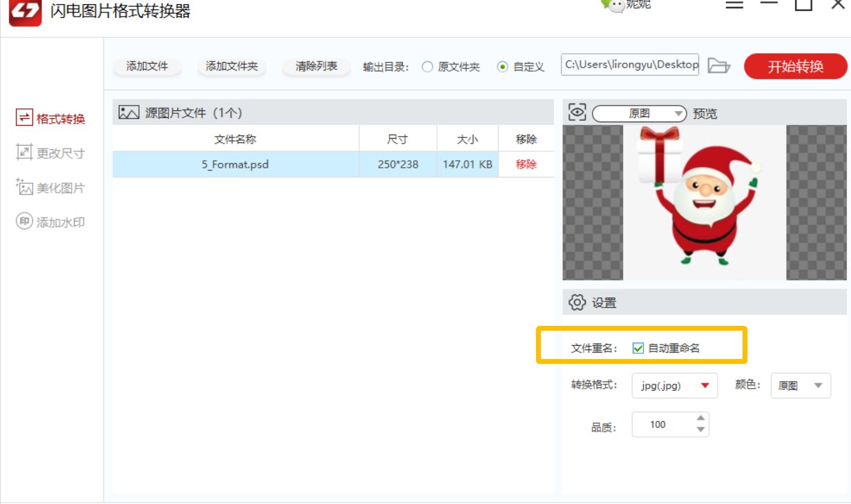The height and width of the screenshot is (504, 851).
Task: Click the output path input field
Action: (x=628, y=64)
